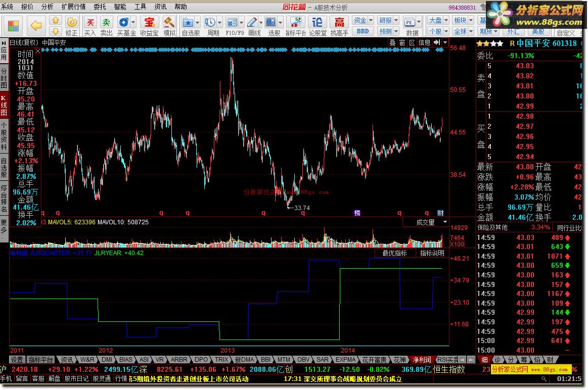Click the 指标说明 button

tap(432, 253)
